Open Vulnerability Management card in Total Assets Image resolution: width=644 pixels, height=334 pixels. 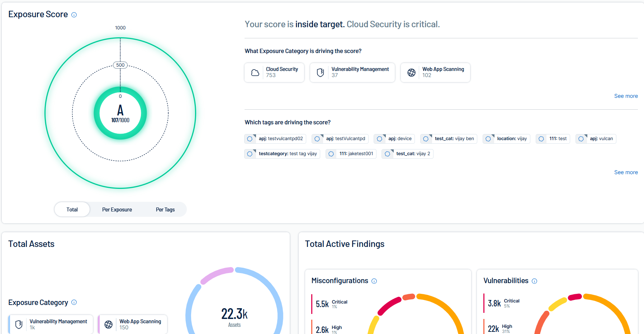click(x=51, y=324)
